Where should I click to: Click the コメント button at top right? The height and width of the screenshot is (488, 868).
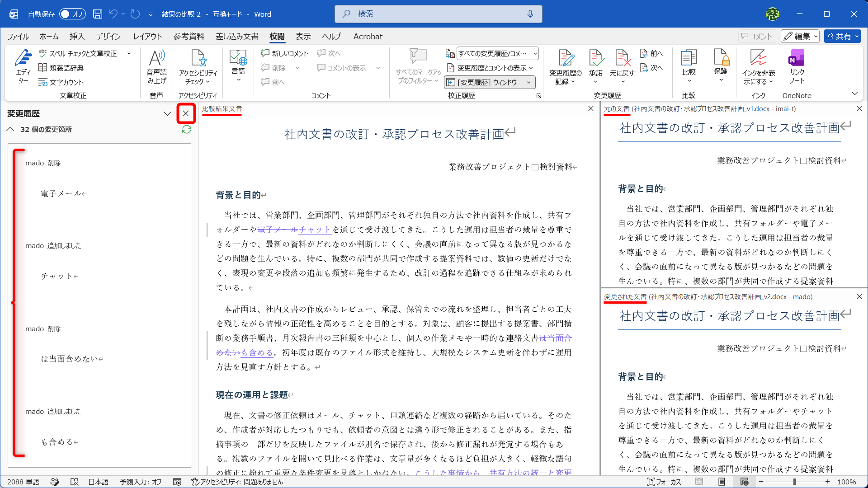[757, 36]
